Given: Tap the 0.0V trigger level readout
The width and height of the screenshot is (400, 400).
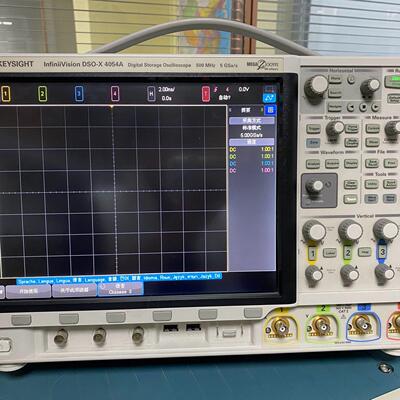Looking at the screenshot, I should [244, 89].
